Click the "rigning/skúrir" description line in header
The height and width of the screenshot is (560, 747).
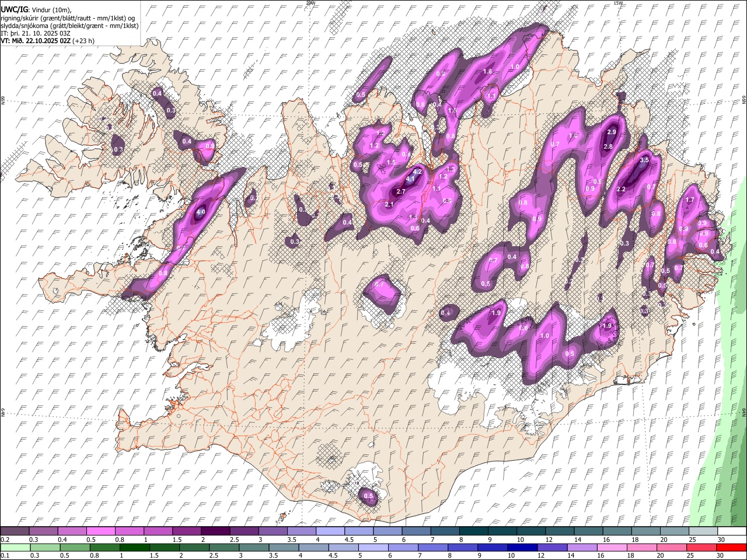click(68, 18)
